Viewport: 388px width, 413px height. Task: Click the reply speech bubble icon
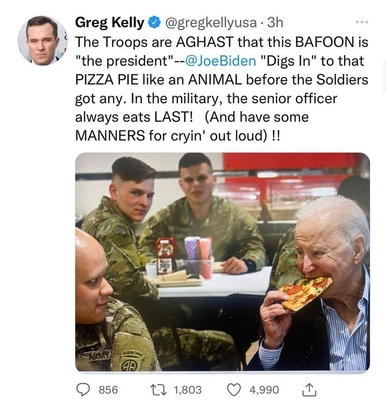pyautogui.click(x=83, y=390)
